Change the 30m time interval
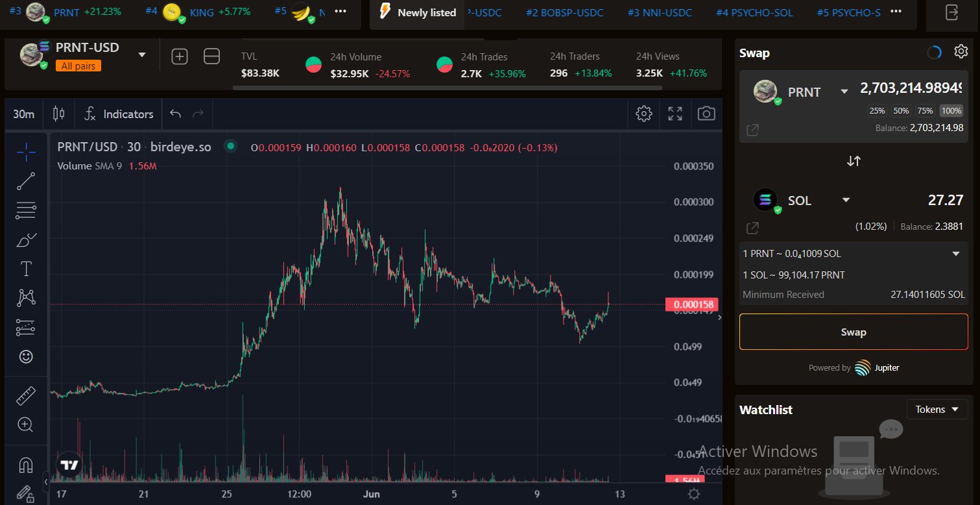 (x=24, y=114)
